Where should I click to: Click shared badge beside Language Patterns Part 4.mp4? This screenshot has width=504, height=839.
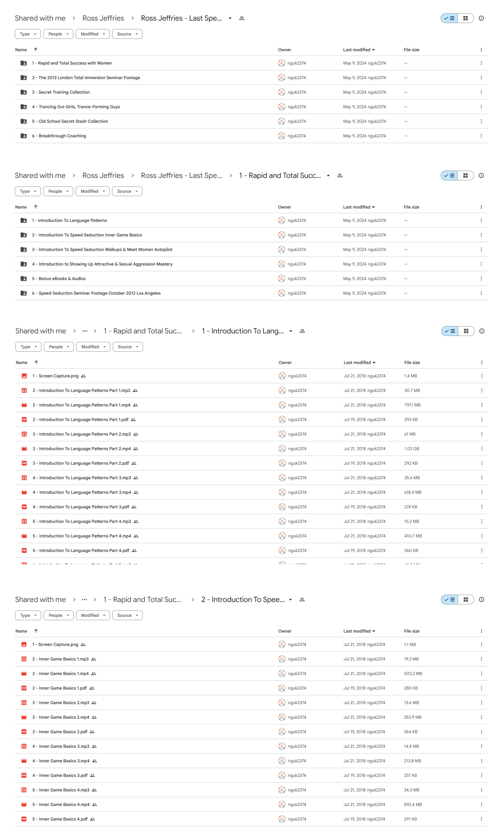tap(136, 536)
